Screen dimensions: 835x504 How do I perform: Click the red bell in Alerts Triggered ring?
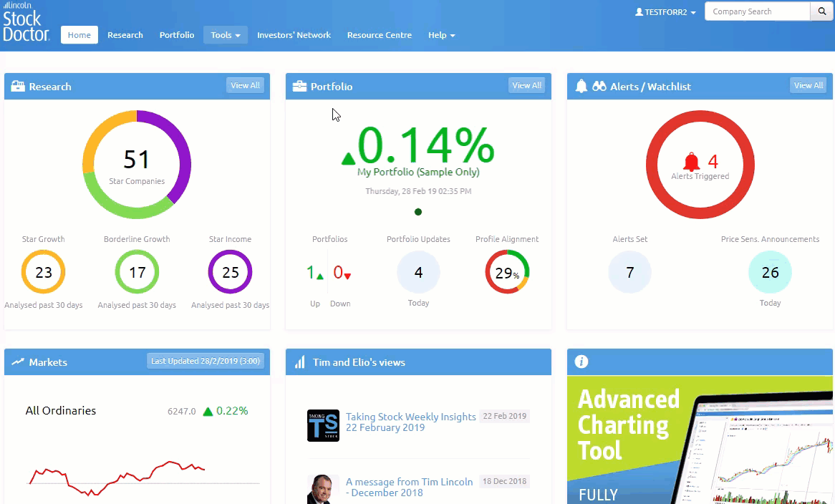[691, 162]
